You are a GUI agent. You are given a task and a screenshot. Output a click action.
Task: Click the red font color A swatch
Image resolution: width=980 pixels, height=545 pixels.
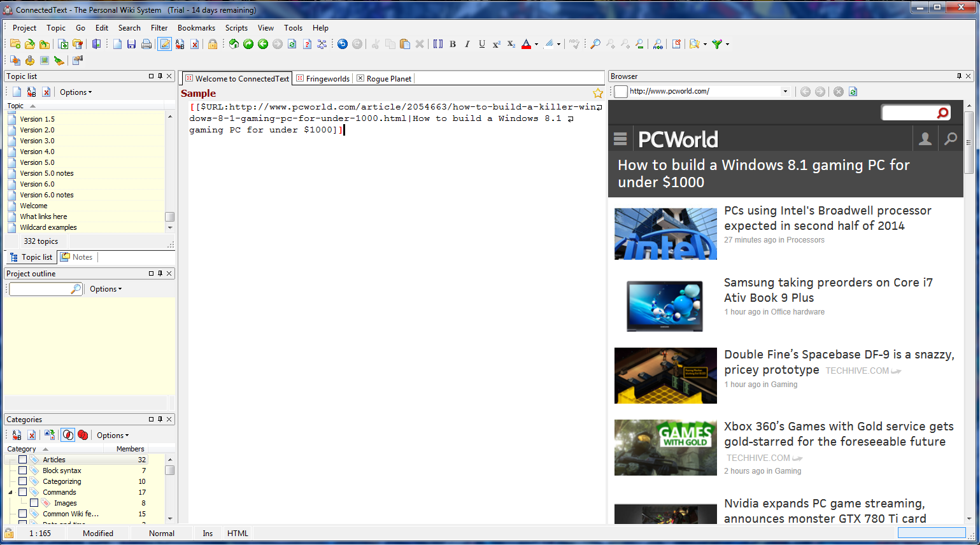tap(526, 44)
